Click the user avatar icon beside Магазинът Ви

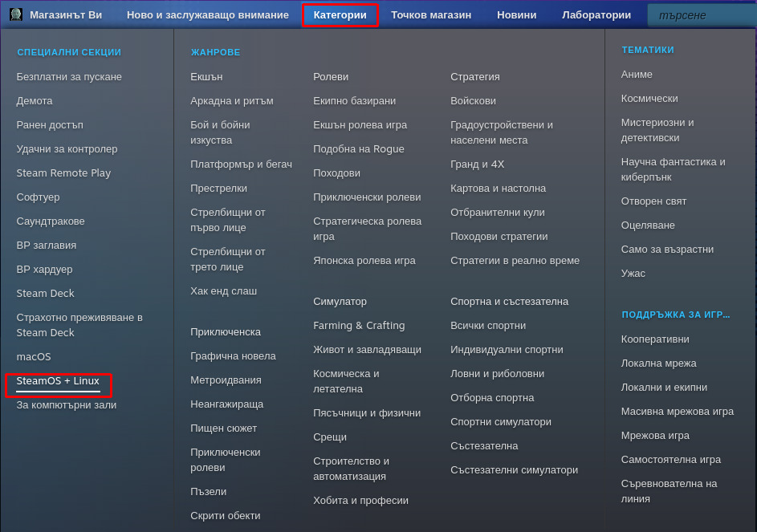[x=16, y=14]
